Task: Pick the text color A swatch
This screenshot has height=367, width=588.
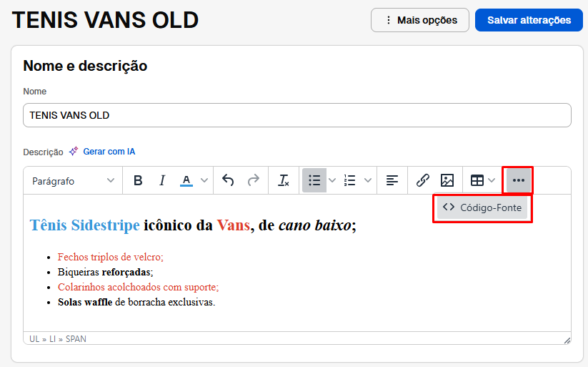Action: [x=186, y=181]
